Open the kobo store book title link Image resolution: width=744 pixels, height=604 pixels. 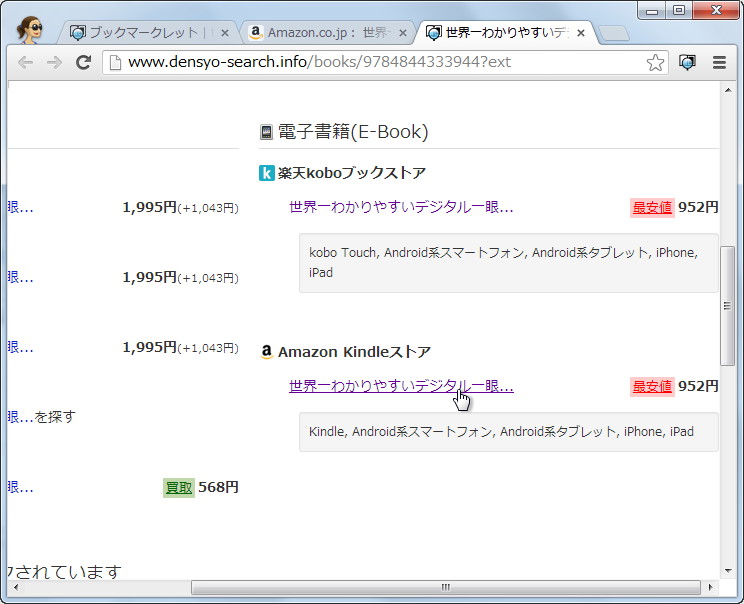pos(401,207)
